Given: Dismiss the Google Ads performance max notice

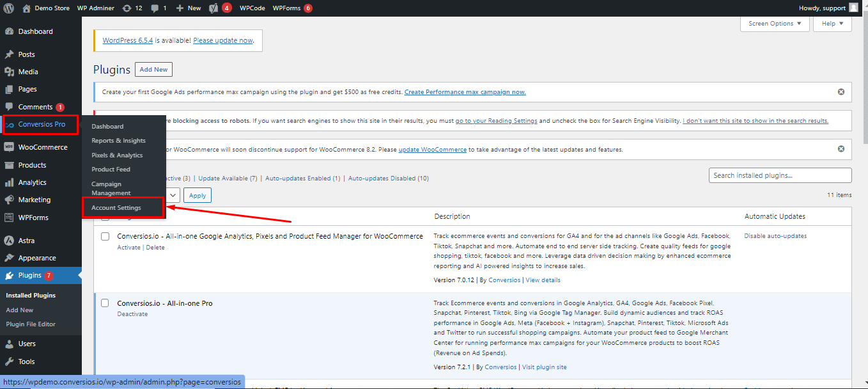Looking at the screenshot, I should pyautogui.click(x=841, y=91).
